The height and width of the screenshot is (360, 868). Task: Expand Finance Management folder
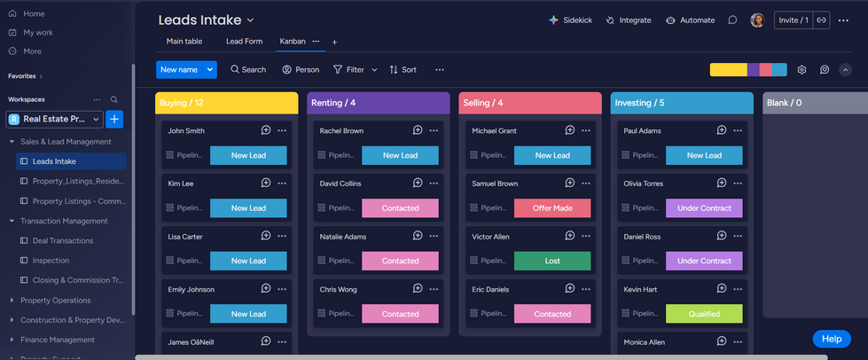click(x=12, y=340)
